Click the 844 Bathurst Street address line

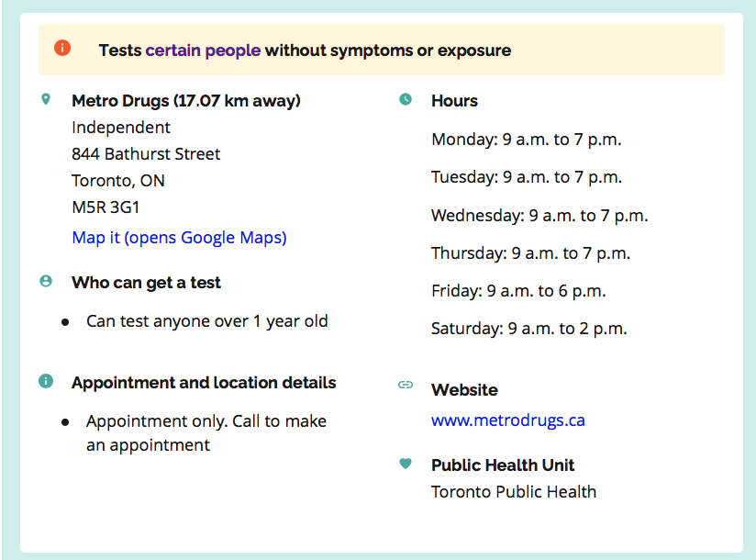pyautogui.click(x=146, y=154)
